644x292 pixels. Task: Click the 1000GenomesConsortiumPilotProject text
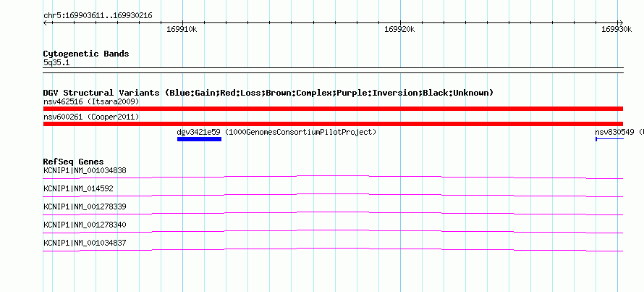pyautogui.click(x=300, y=132)
